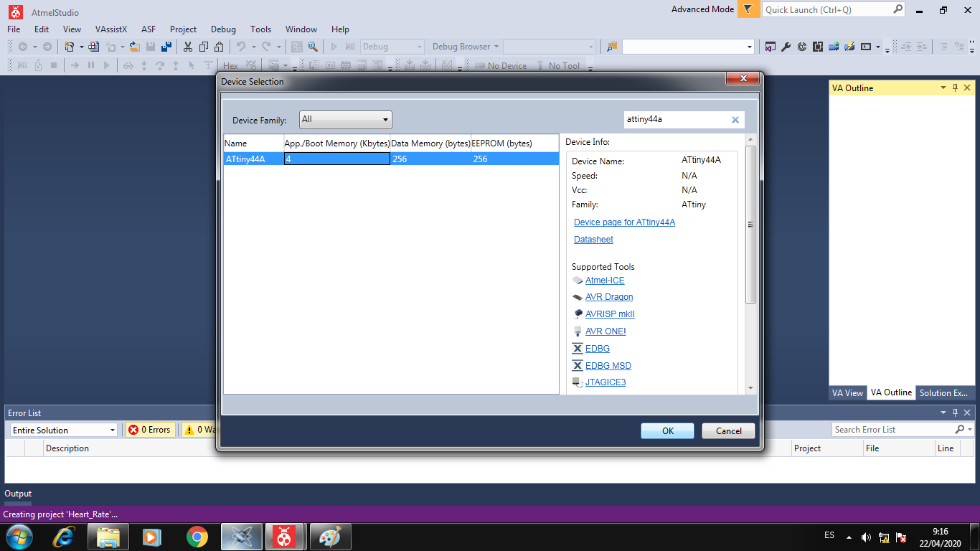Open the Debug menu

(223, 29)
